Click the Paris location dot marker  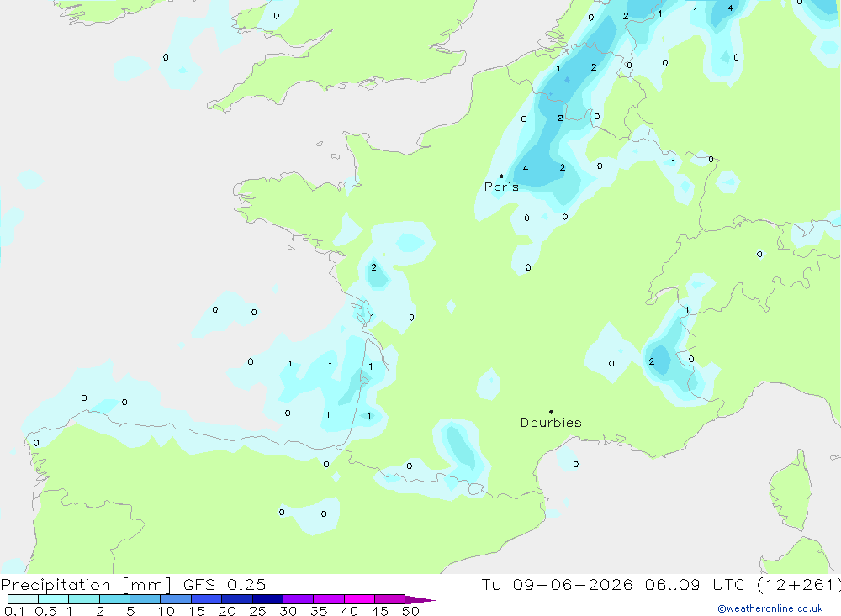501,176
